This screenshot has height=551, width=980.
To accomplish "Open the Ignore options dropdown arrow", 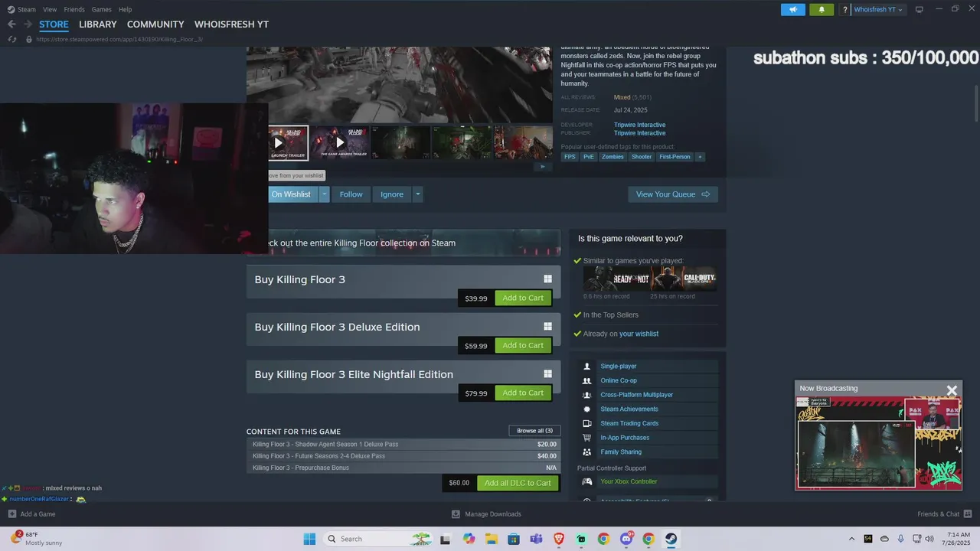I will click(417, 194).
